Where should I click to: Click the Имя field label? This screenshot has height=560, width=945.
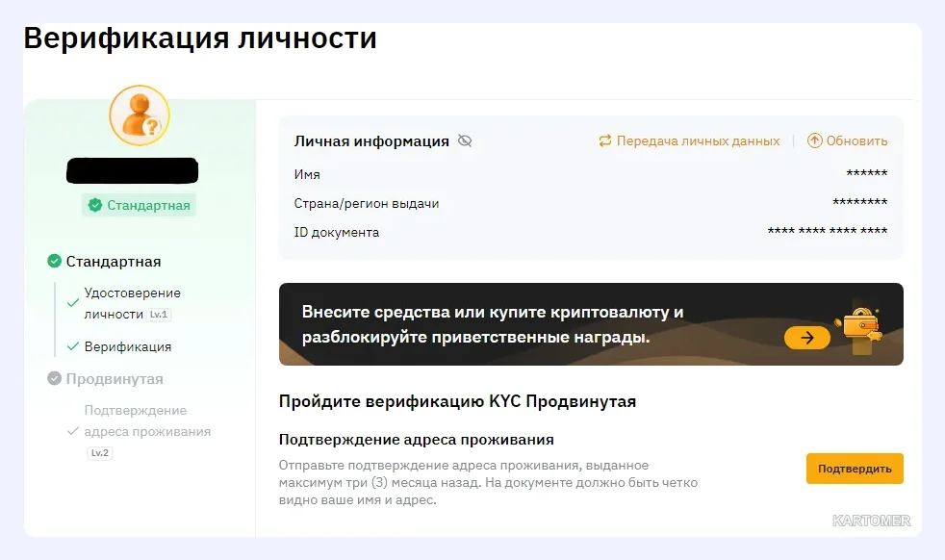pos(307,174)
